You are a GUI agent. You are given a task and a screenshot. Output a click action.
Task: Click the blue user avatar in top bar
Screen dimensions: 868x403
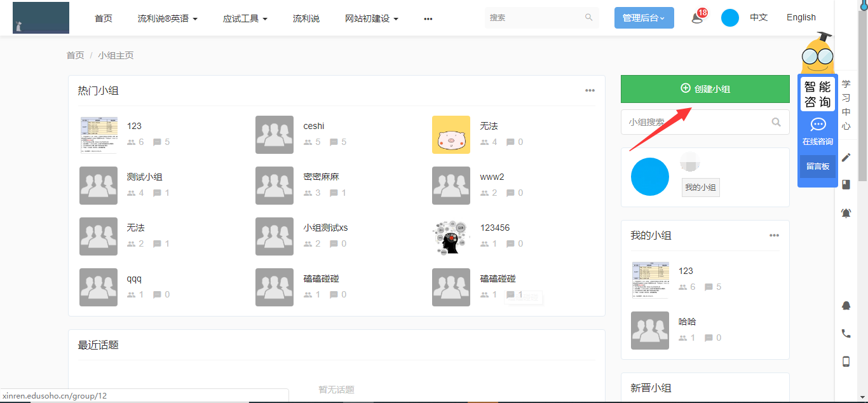(730, 18)
